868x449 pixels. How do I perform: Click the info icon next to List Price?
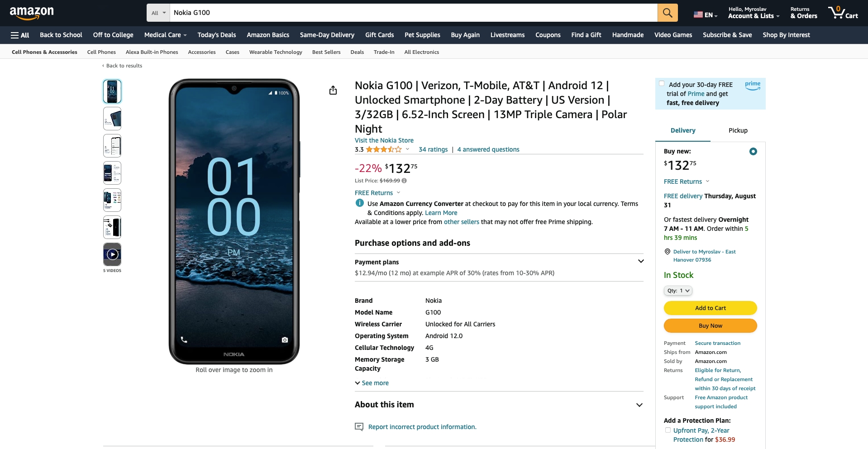point(404,181)
